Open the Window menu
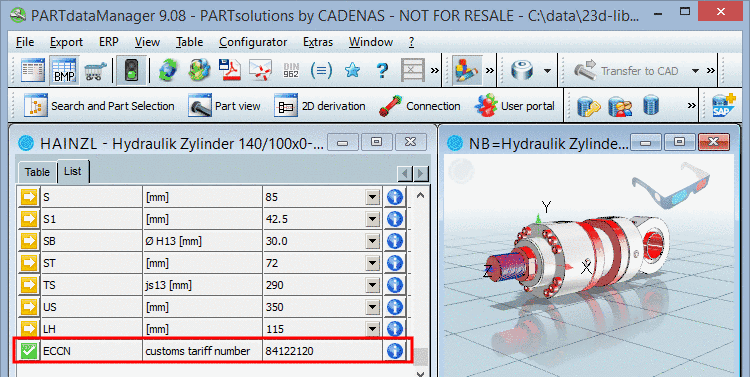This screenshot has width=750, height=377. 371,42
